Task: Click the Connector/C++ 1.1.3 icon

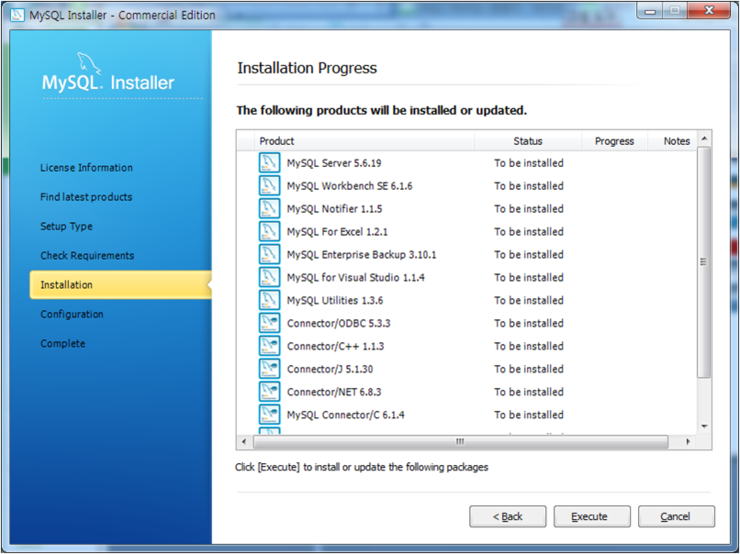Action: click(x=269, y=346)
